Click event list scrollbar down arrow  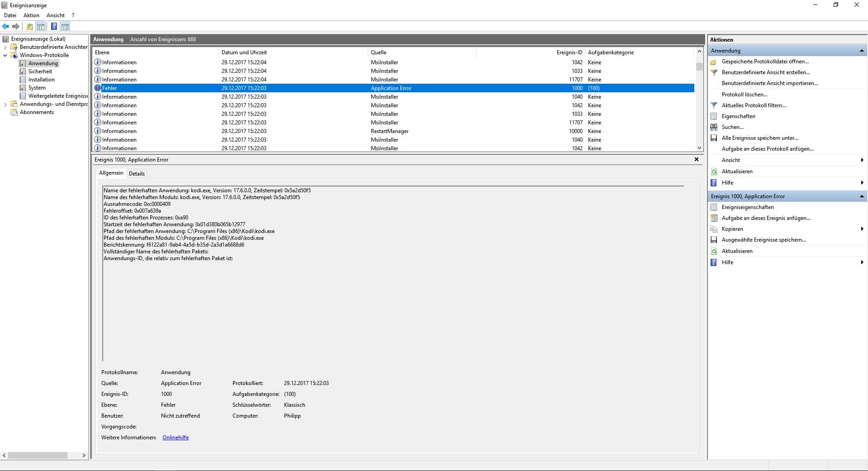(699, 148)
